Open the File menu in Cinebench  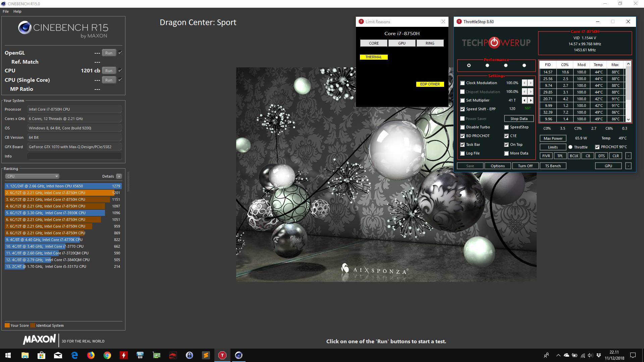pyautogui.click(x=6, y=11)
